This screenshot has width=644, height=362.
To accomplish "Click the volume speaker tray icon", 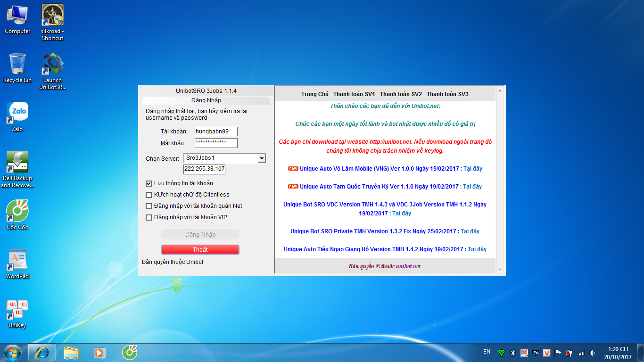I will click(592, 353).
